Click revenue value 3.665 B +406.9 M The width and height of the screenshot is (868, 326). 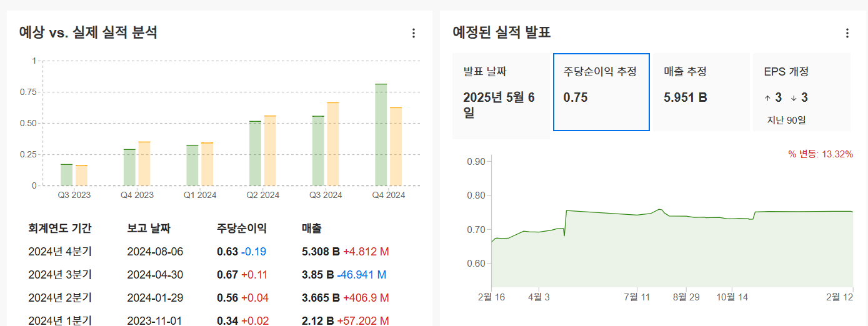click(x=345, y=298)
